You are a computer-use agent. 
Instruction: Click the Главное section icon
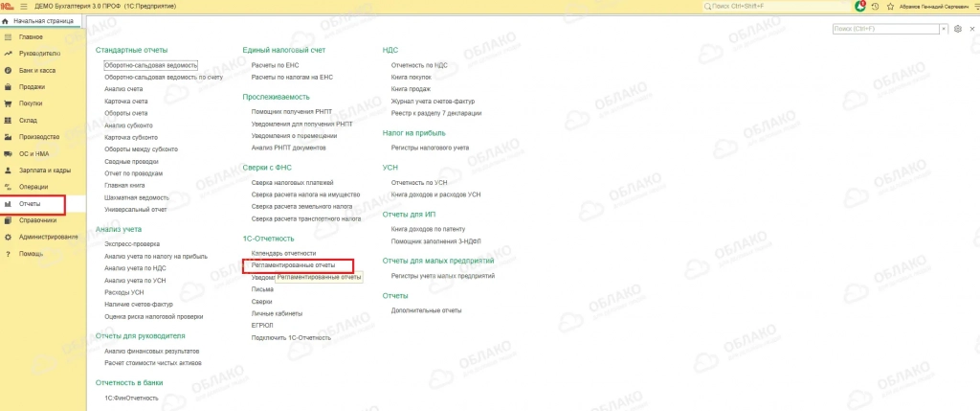[8, 37]
